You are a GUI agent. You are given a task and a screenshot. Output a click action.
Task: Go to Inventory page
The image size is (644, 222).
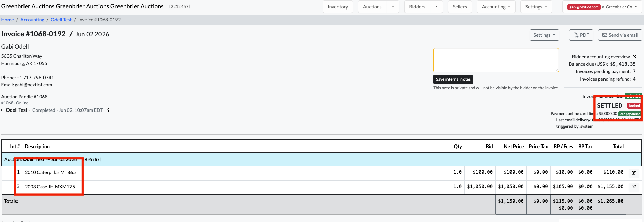pos(338,7)
